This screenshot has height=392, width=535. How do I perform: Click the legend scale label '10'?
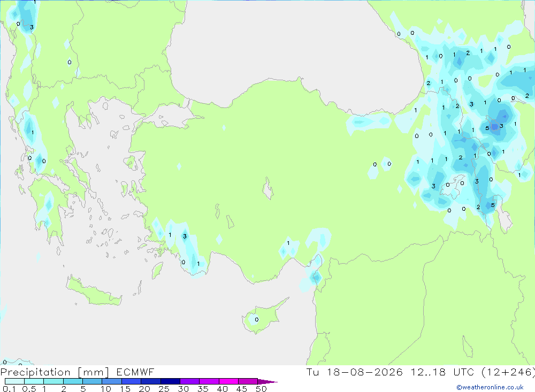click(106, 389)
